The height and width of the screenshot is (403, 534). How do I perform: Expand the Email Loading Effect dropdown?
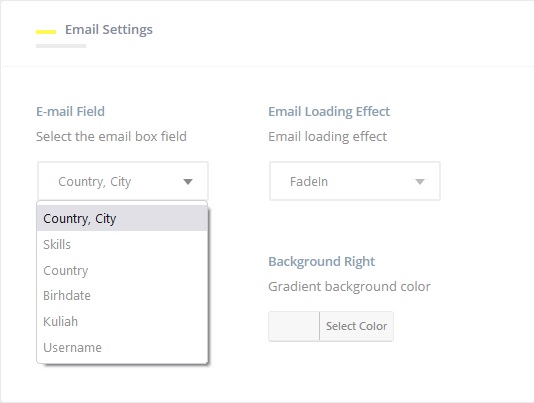(355, 181)
